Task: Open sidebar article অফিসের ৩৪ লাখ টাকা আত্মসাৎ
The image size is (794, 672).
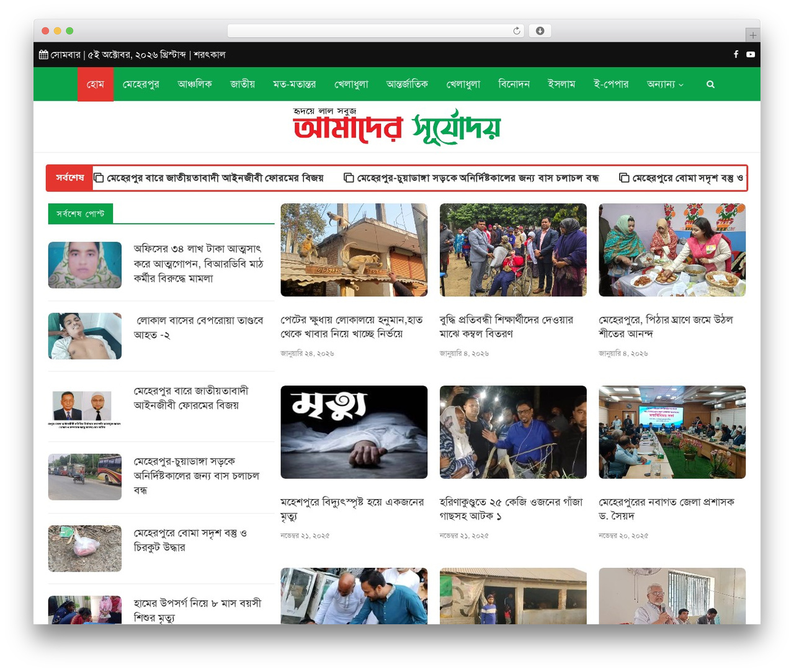Action: (x=198, y=263)
